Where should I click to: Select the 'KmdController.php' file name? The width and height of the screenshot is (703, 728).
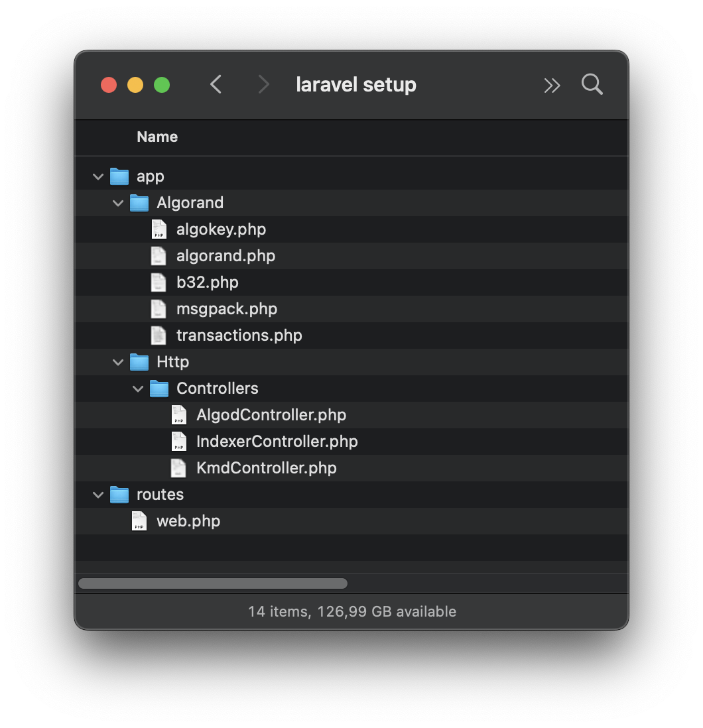[x=267, y=468]
